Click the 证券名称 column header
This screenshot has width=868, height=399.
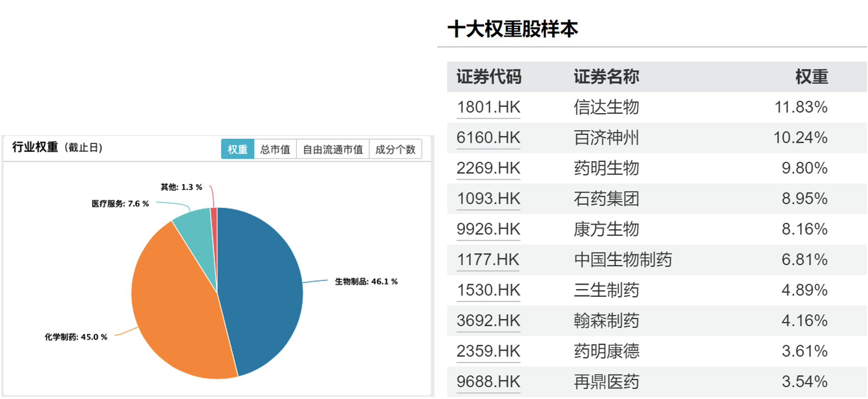[x=606, y=77]
